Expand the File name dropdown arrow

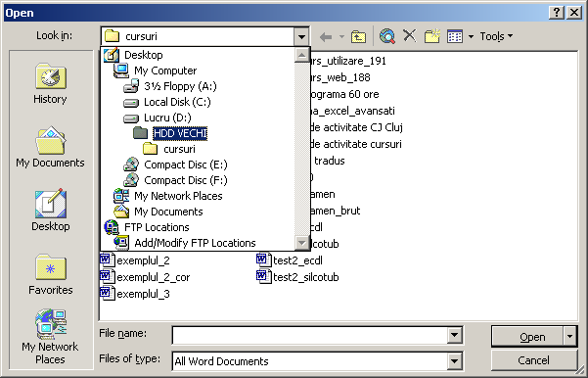tap(454, 335)
